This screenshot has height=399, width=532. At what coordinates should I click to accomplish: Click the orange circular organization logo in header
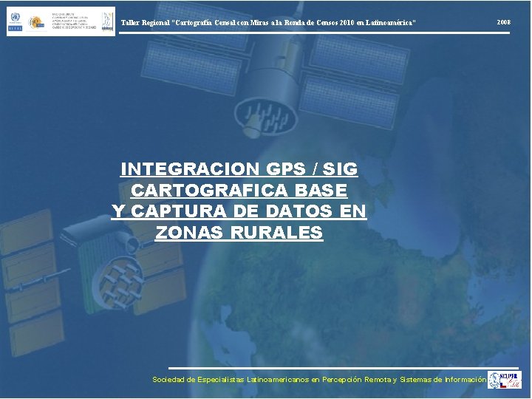click(36, 22)
